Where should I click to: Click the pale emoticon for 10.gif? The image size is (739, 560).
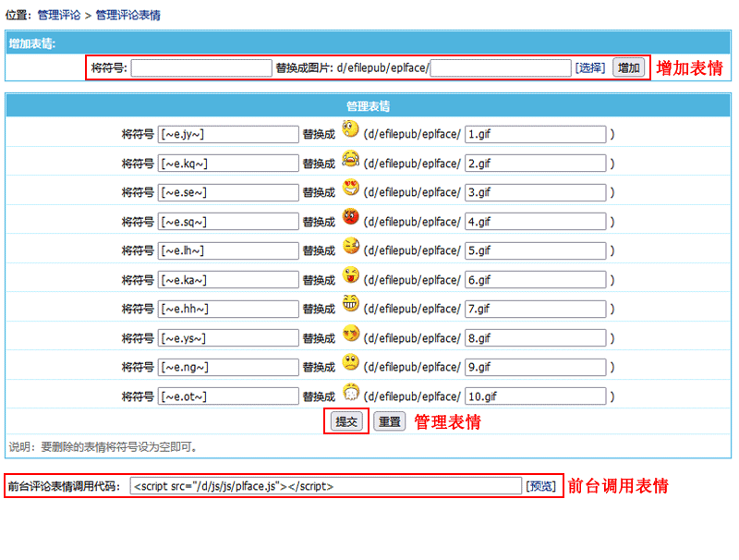[350, 392]
